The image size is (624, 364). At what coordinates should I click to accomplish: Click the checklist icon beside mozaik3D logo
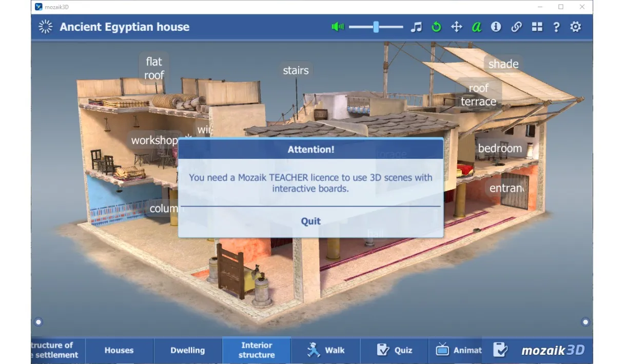(500, 350)
